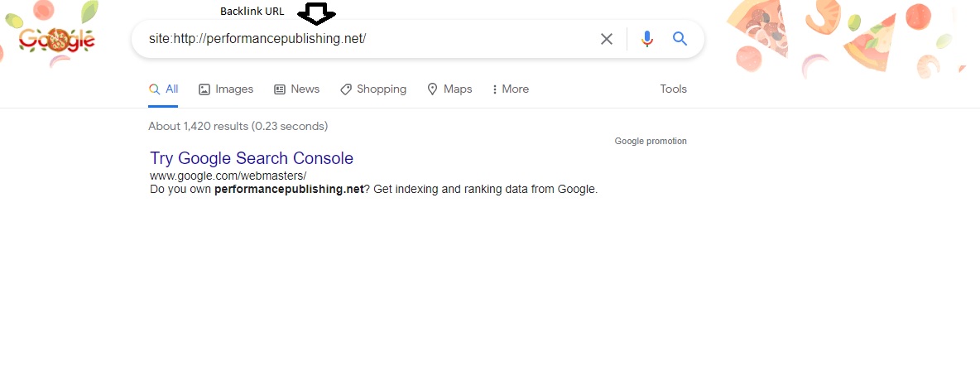This screenshot has width=980, height=381.
Task: Click the Backlink URL annotation label
Action: coord(252,12)
